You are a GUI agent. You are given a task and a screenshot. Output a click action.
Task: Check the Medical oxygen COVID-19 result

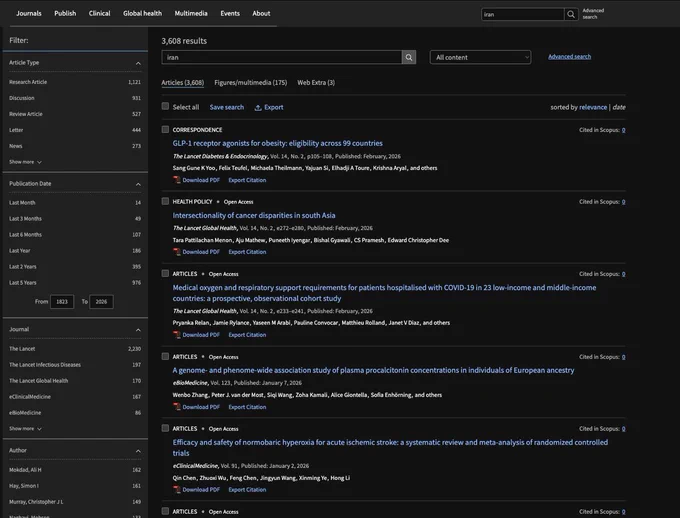pos(165,273)
